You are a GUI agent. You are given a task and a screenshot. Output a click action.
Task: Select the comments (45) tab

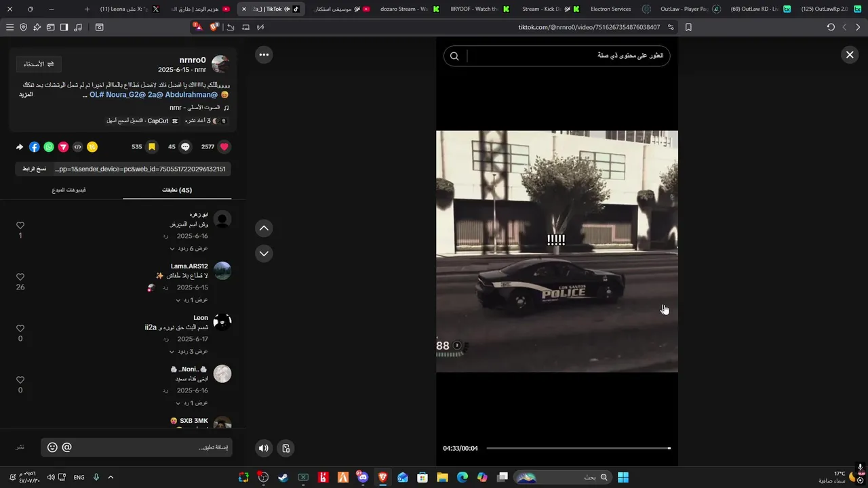177,190
